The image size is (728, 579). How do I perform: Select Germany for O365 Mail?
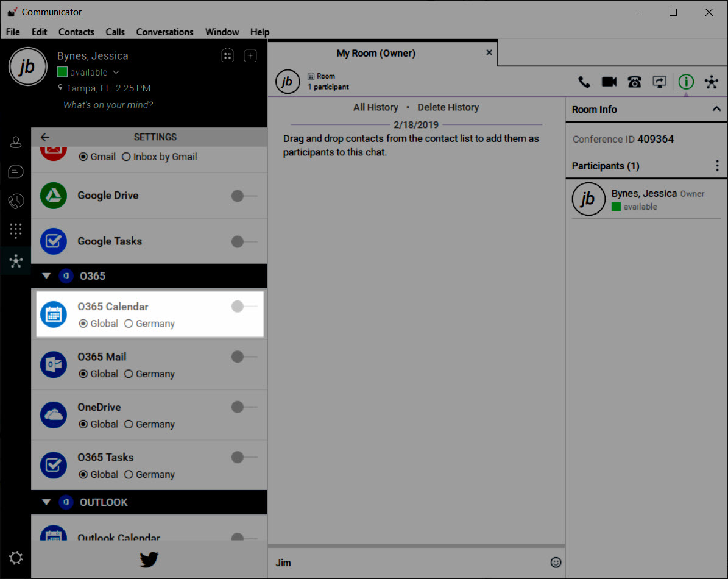pos(129,374)
